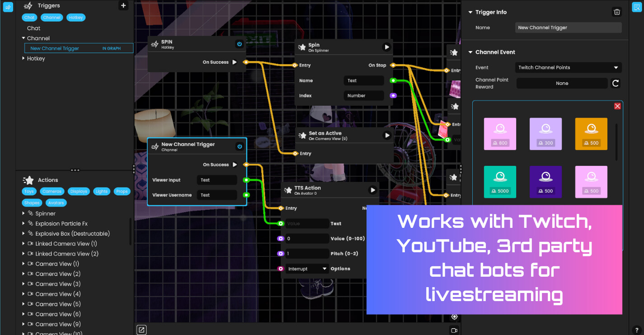Image resolution: width=644 pixels, height=335 pixels.
Task: Toggle power on the New Channel Trigger node
Action: pos(240,146)
